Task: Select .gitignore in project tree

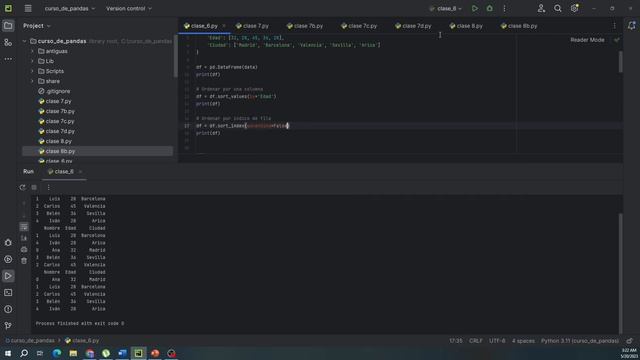Action: (58, 91)
